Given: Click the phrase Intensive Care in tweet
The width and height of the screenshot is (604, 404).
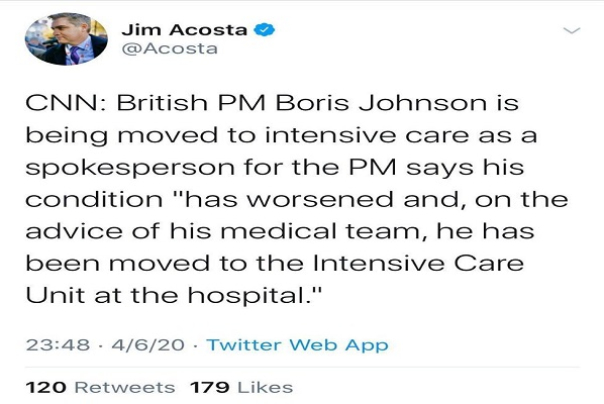Looking at the screenshot, I should tap(418, 263).
